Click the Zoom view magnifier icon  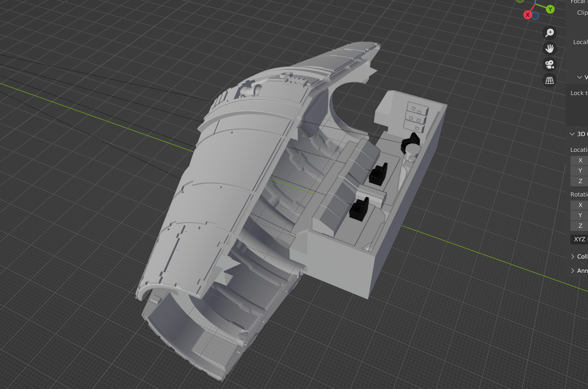pyautogui.click(x=549, y=33)
